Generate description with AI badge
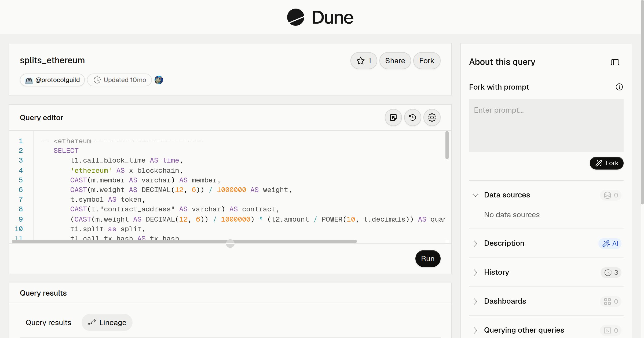Screen dimensions: 644x338 [x=610, y=243]
